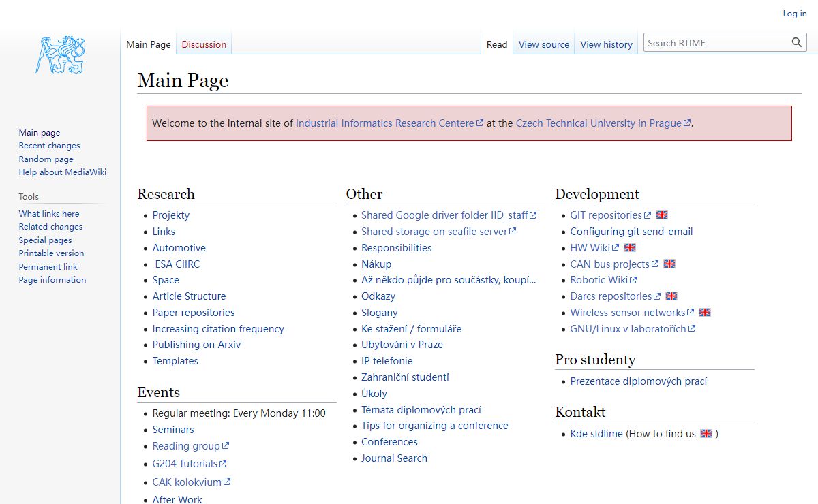
Task: Click UK flag beside Wireless sensor networks
Action: [x=705, y=313]
